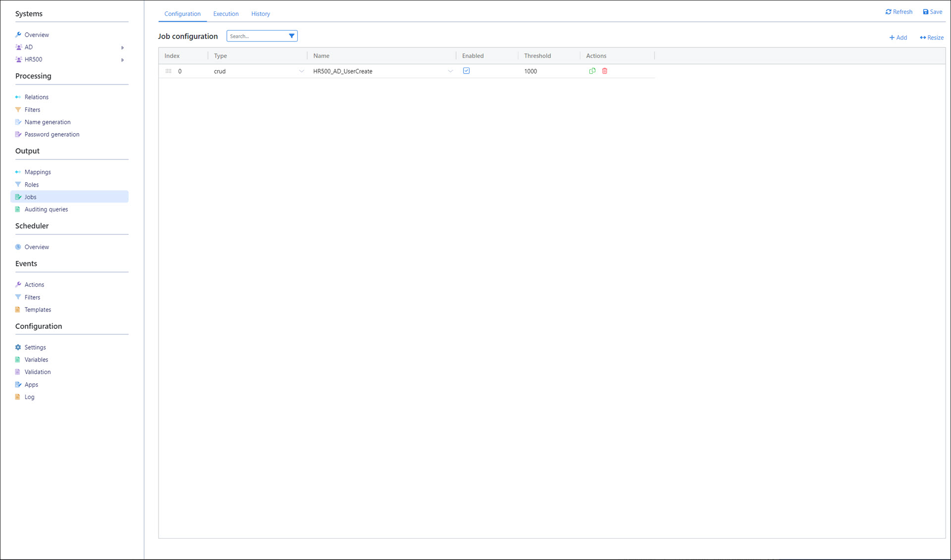Switch to the Execution tab
Viewport: 951px width, 560px height.
pyautogui.click(x=226, y=14)
